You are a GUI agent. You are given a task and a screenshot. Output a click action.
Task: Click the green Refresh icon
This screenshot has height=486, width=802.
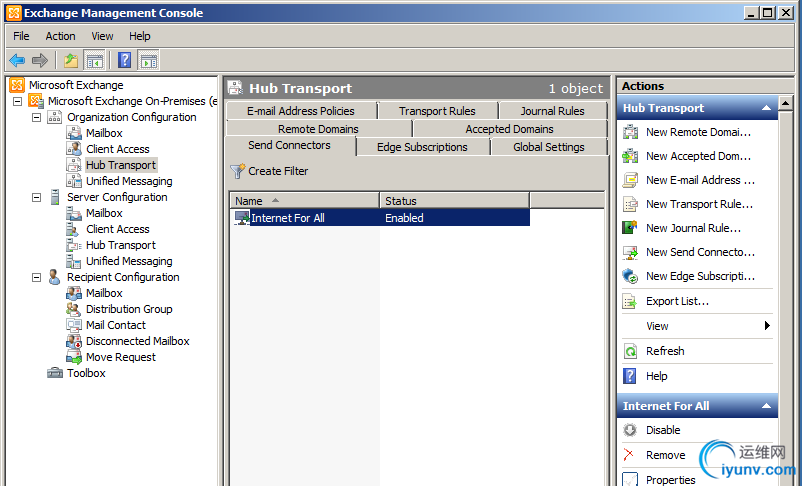pos(630,351)
